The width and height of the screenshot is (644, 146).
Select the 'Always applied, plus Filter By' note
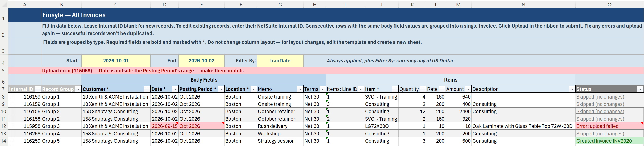[390, 61]
